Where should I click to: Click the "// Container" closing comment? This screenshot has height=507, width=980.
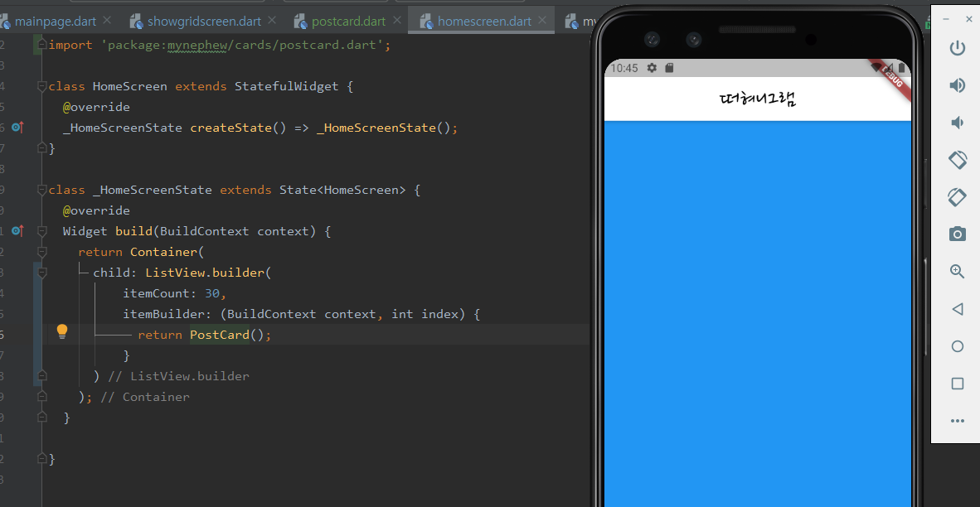pos(144,397)
